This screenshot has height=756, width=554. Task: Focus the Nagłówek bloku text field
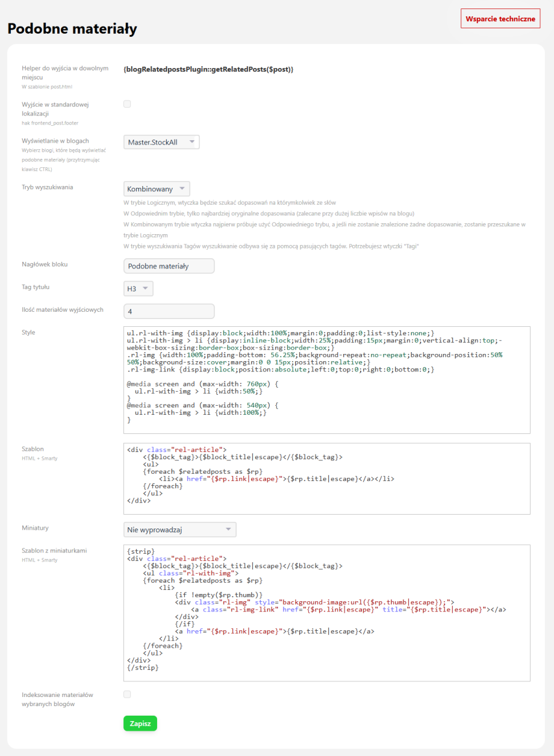(x=169, y=266)
